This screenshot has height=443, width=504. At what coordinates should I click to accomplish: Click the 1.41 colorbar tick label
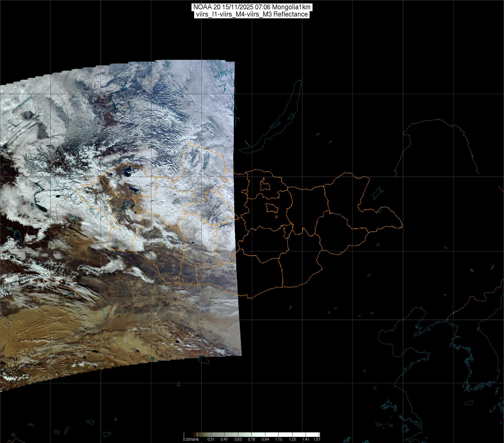point(306,440)
